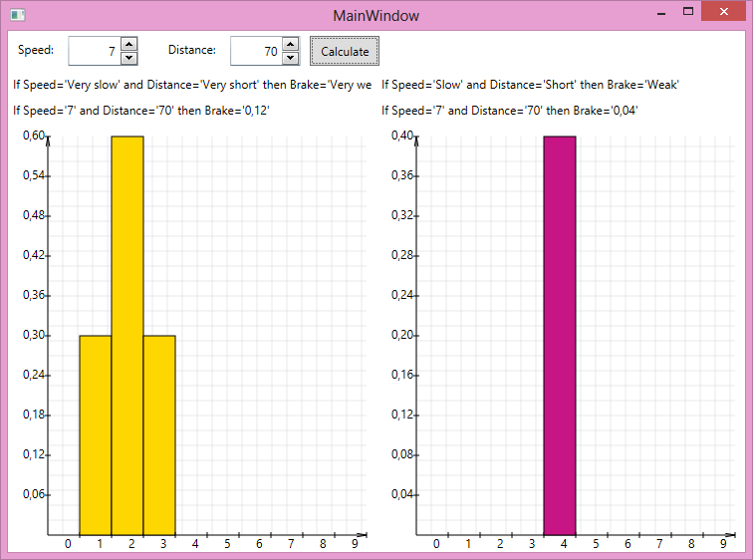Maximize the MainWindow window

click(x=687, y=12)
